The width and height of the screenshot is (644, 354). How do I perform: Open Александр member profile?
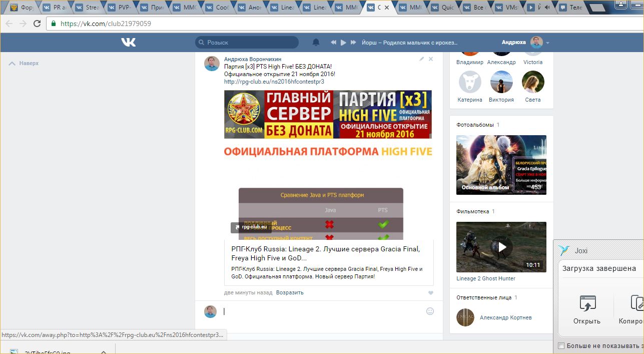(x=501, y=62)
